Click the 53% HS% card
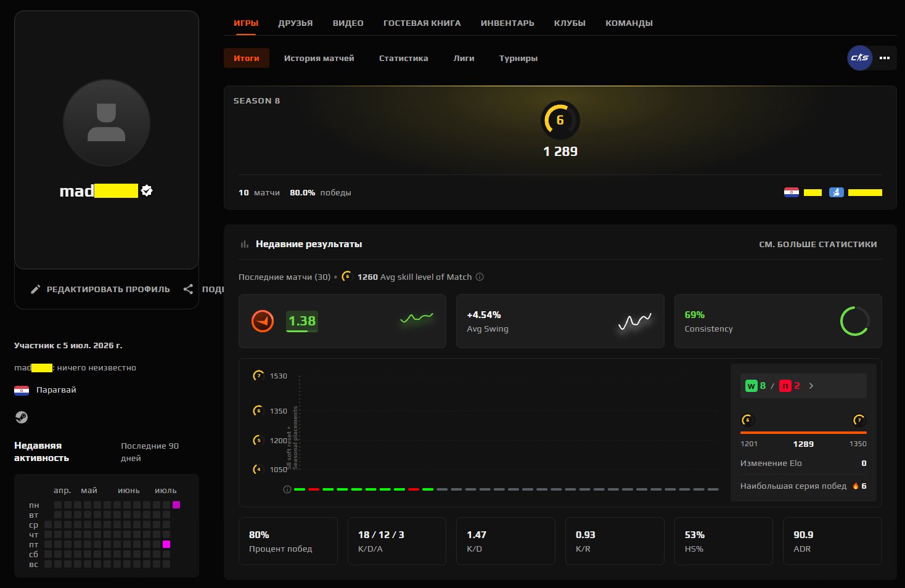 (x=724, y=541)
